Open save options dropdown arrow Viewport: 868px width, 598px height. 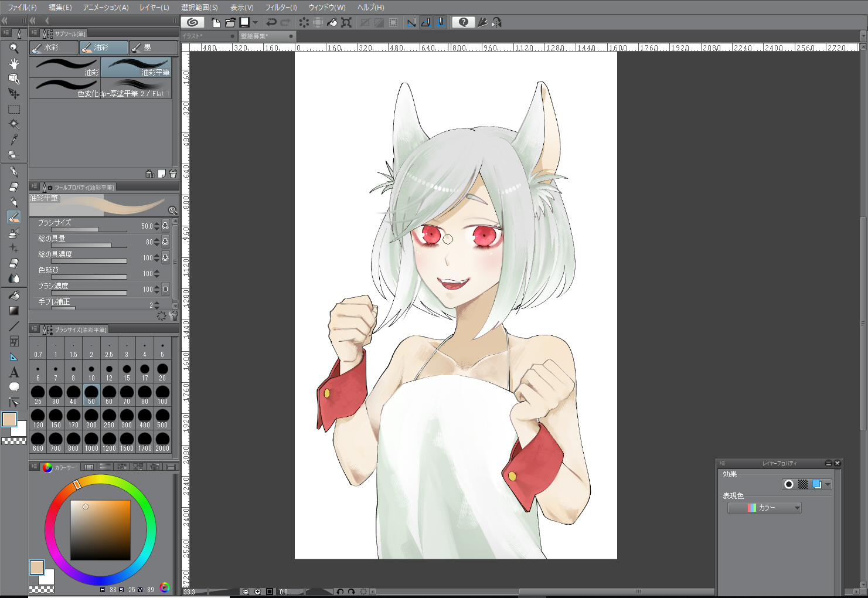pos(255,22)
